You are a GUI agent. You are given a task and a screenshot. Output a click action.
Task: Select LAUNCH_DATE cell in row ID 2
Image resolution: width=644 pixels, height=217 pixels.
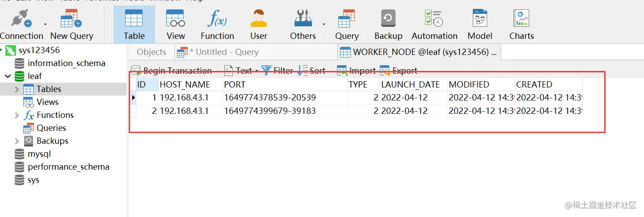click(x=414, y=111)
